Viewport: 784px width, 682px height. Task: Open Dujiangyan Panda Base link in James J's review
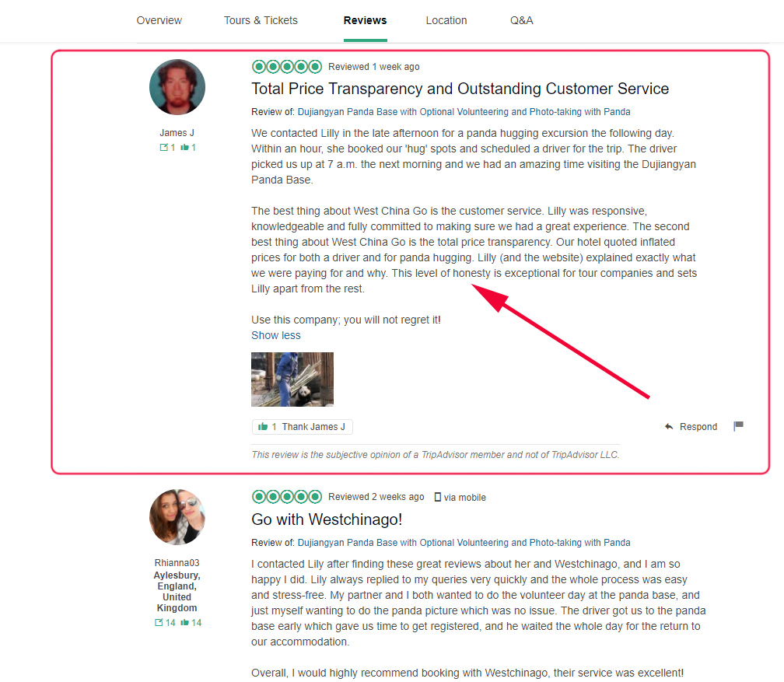[464, 112]
